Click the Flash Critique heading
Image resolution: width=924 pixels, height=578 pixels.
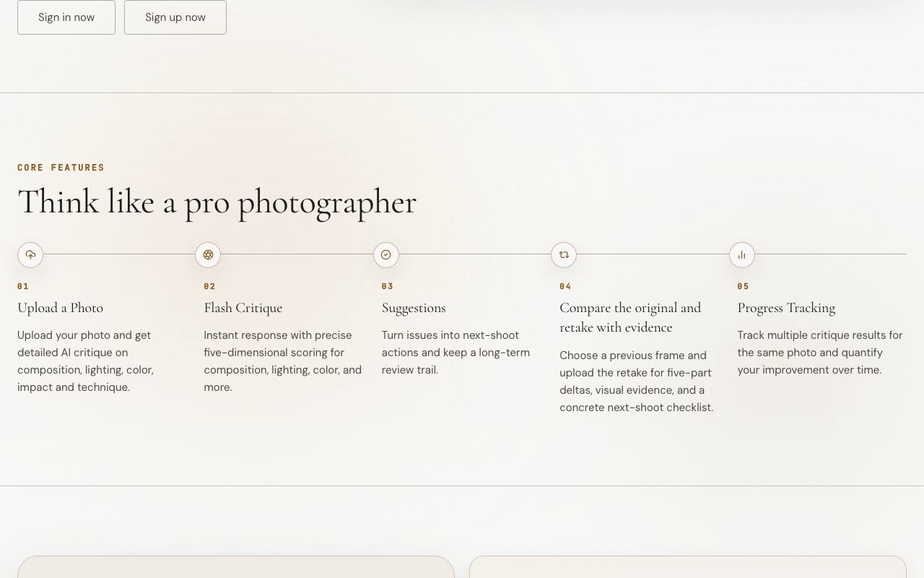243,308
